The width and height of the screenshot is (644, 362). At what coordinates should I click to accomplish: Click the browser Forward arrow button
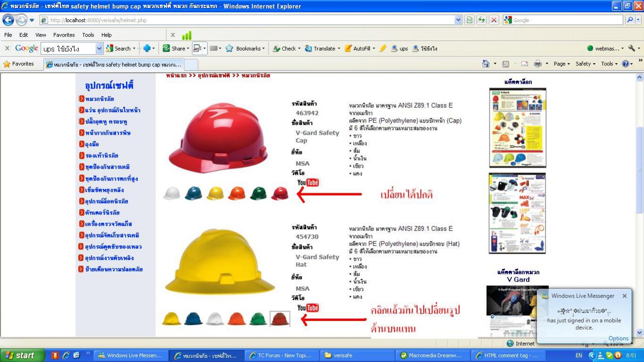[x=21, y=20]
